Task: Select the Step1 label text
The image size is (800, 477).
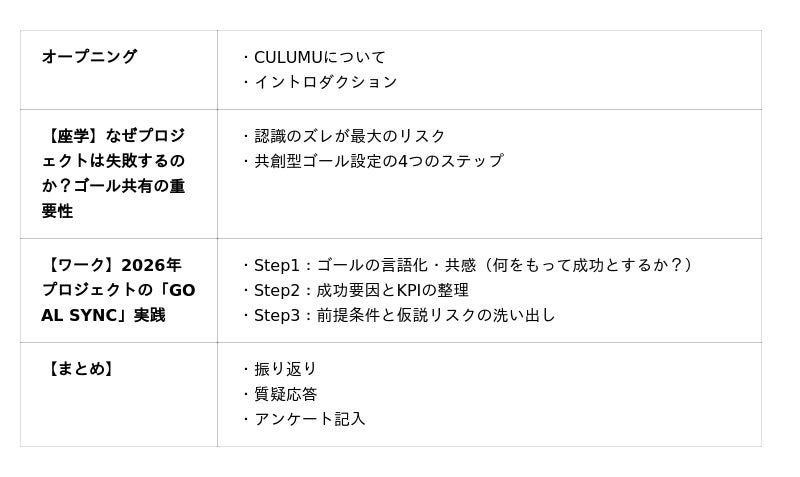Action: pyautogui.click(x=277, y=265)
